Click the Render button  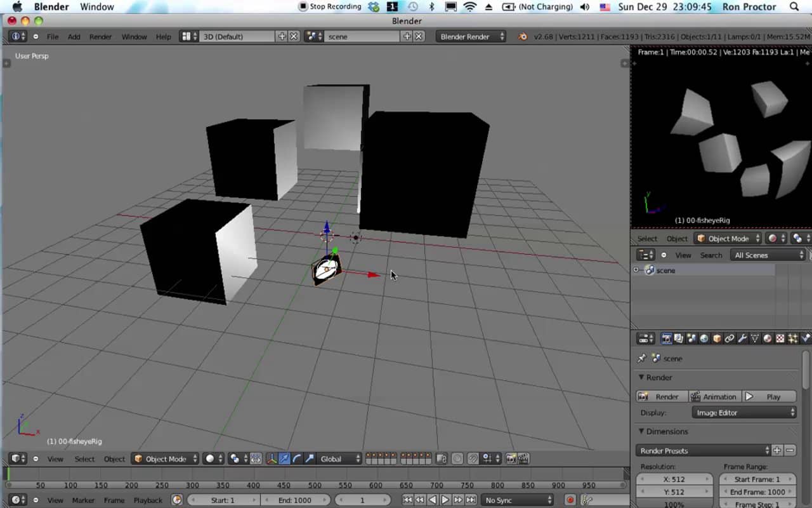point(662,396)
